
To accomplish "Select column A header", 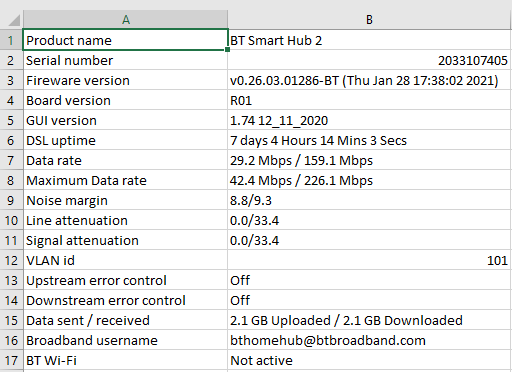I will [126, 20].
